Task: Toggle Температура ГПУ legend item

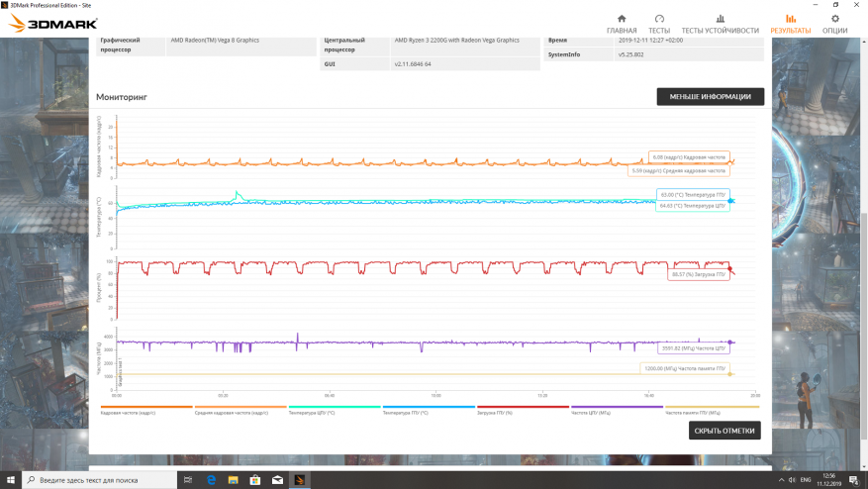Action: point(429,411)
